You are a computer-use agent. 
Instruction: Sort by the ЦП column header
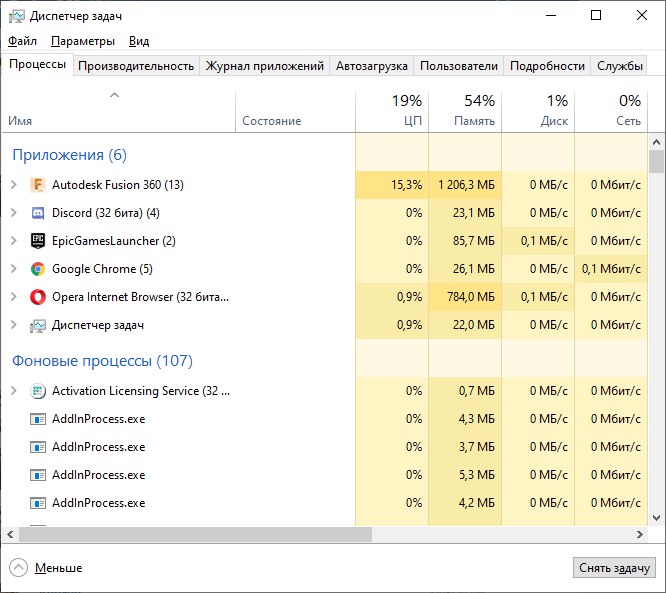392,111
